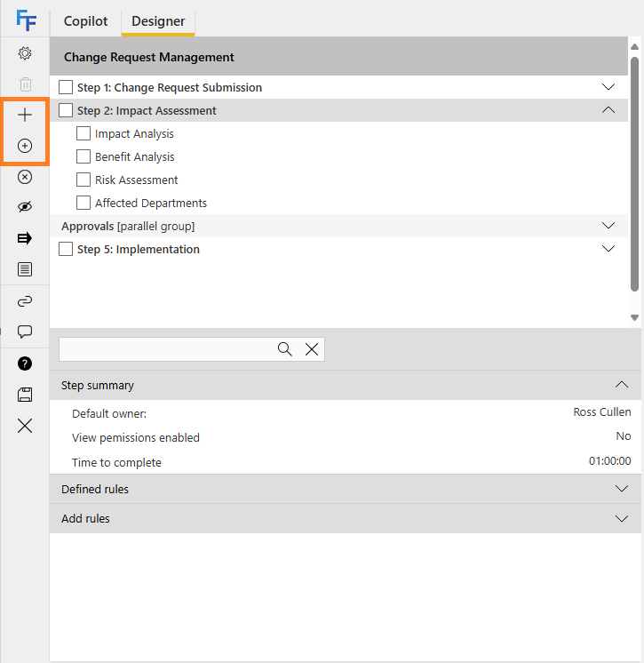Click the trash delete icon

click(x=26, y=84)
